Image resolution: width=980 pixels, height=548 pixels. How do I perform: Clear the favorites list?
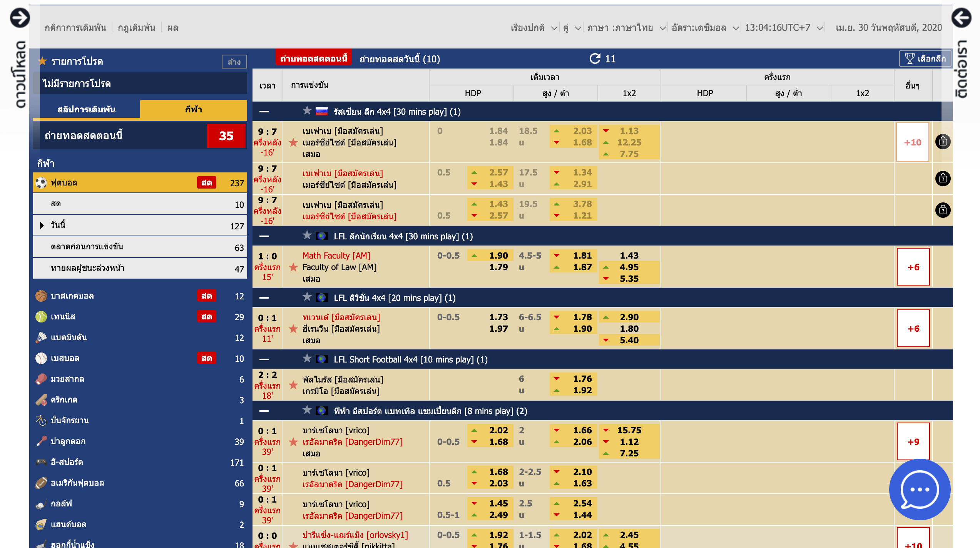click(x=234, y=62)
